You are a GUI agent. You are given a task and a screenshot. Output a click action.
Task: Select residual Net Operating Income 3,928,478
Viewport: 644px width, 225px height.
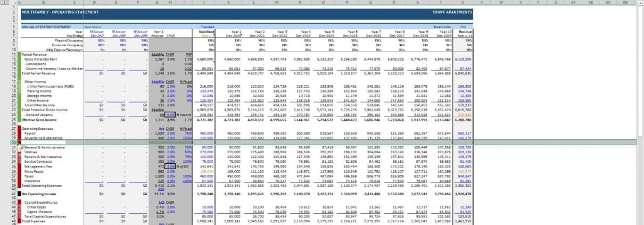(x=464, y=195)
